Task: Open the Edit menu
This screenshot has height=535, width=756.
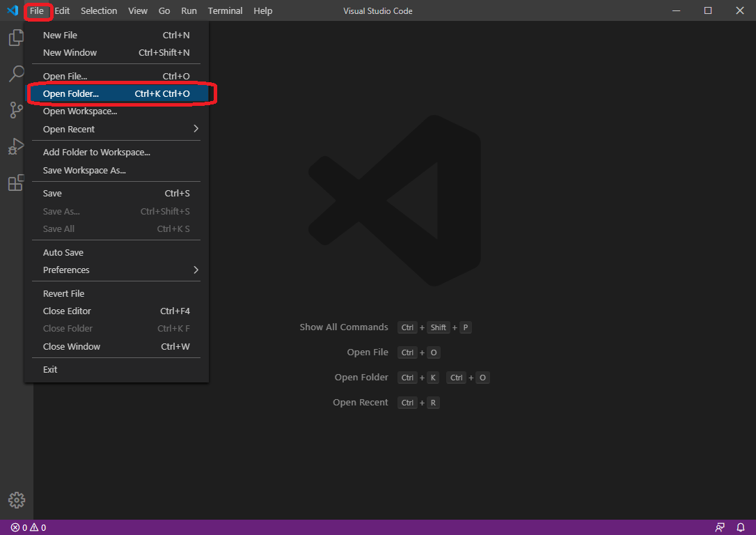Action: [62, 10]
